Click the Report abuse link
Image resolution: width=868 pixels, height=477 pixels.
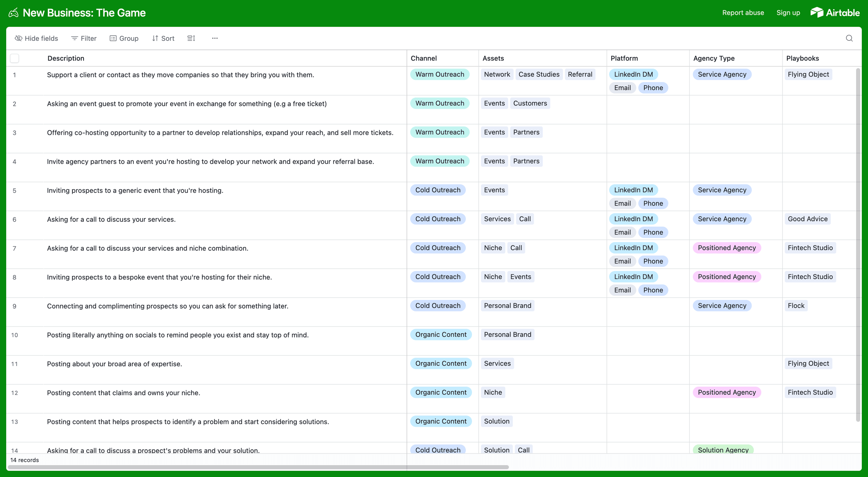(x=743, y=13)
